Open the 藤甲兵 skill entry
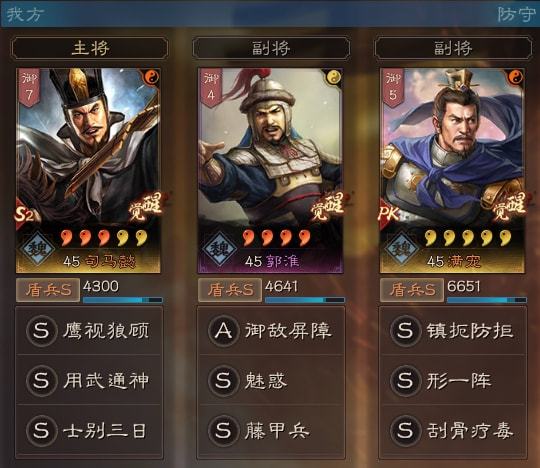This screenshot has width=540, height=468. pos(271,430)
